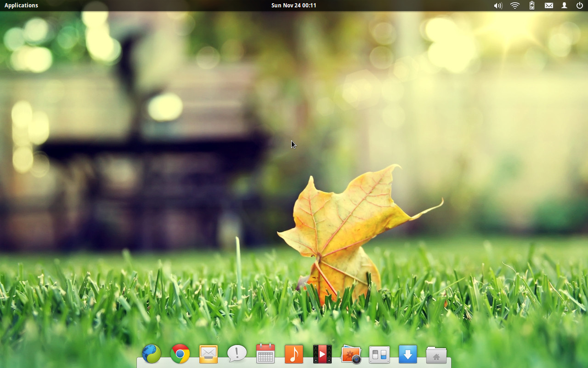Launch Google Chrome from the dock
The height and width of the screenshot is (368, 588).
180,354
